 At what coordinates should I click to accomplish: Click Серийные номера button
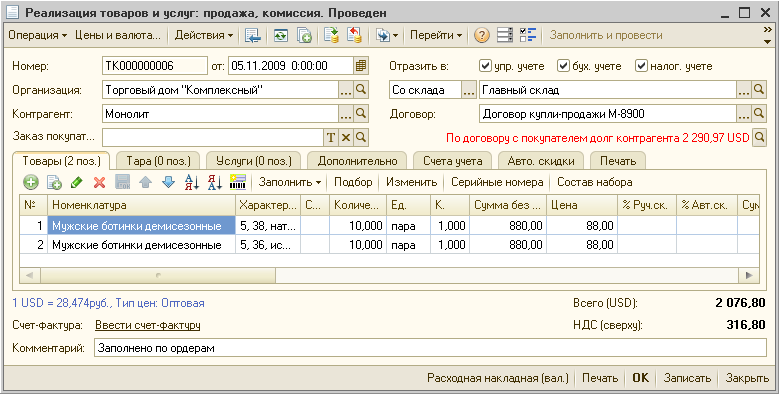[497, 182]
